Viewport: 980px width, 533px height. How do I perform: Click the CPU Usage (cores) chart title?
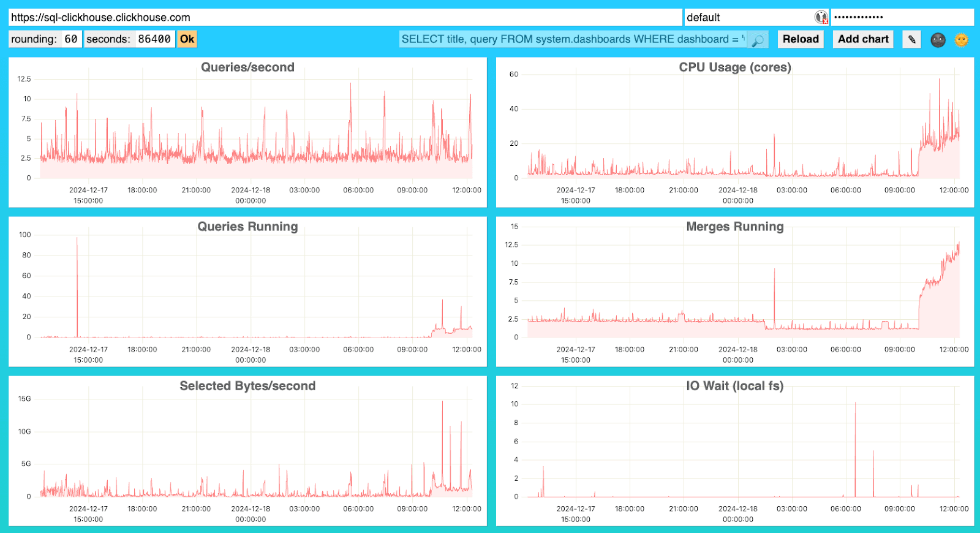pyautogui.click(x=734, y=67)
